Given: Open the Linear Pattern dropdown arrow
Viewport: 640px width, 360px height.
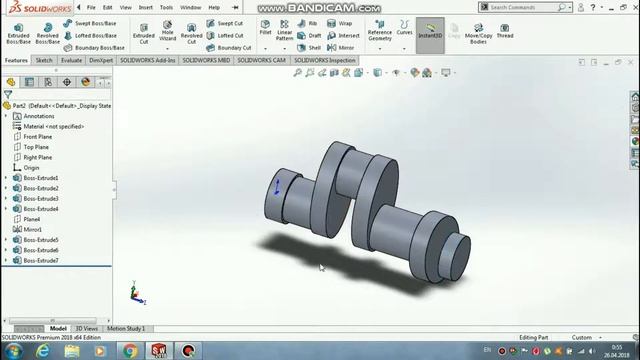Looking at the screenshot, I should coord(284,49).
